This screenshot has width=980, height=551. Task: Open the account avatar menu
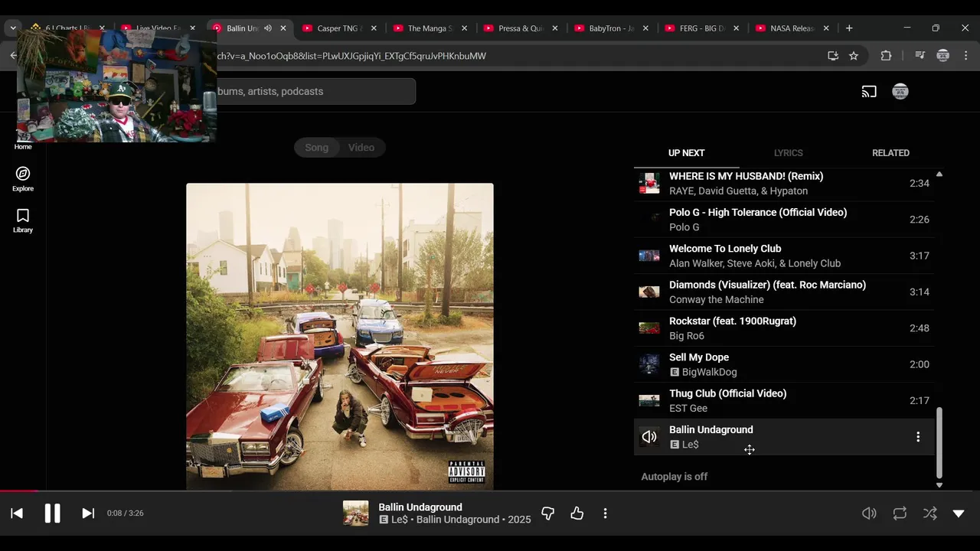900,92
